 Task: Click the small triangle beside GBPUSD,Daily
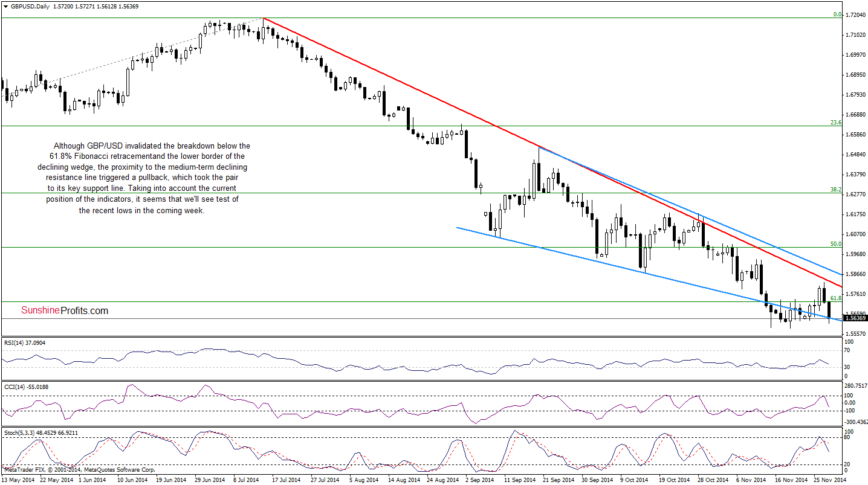point(5,7)
